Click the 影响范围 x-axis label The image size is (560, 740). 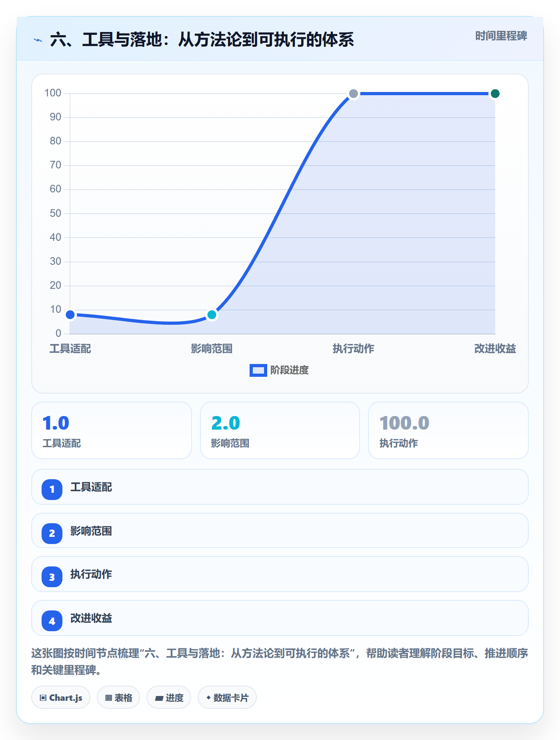(212, 349)
